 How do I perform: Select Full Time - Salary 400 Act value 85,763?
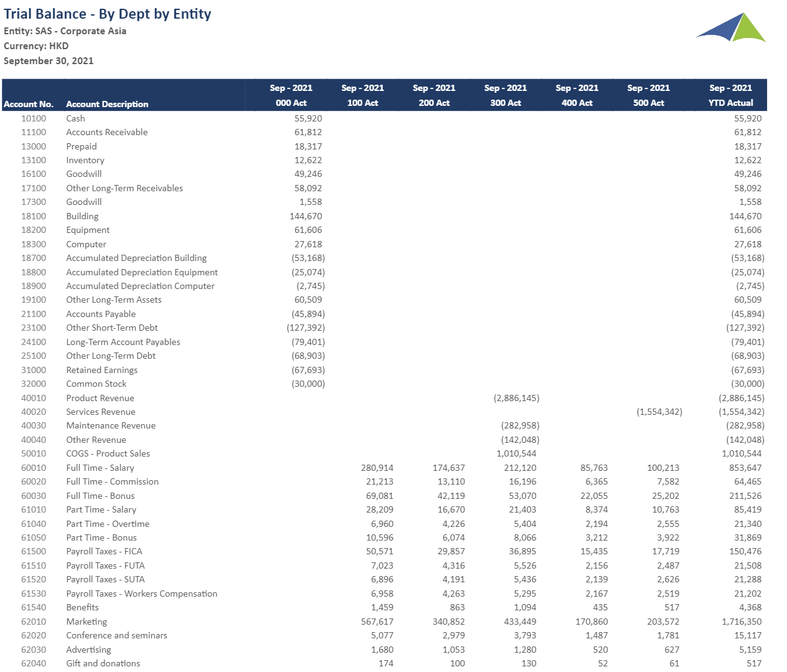(594, 468)
